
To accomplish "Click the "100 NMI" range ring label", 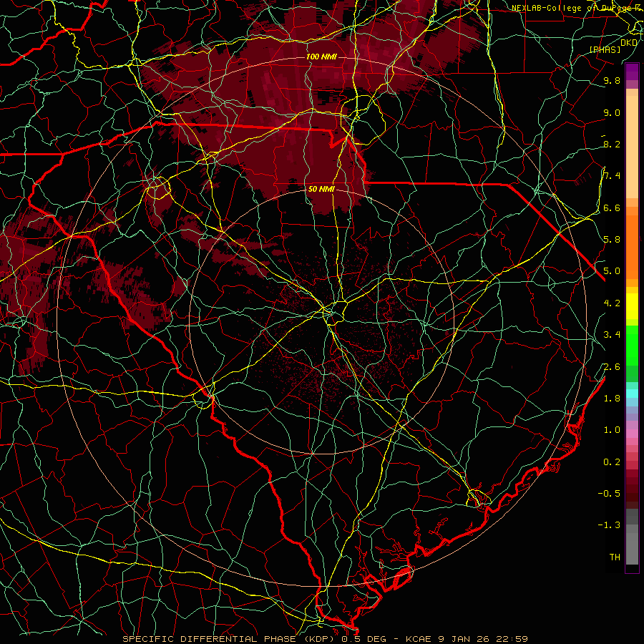I will (321, 57).
